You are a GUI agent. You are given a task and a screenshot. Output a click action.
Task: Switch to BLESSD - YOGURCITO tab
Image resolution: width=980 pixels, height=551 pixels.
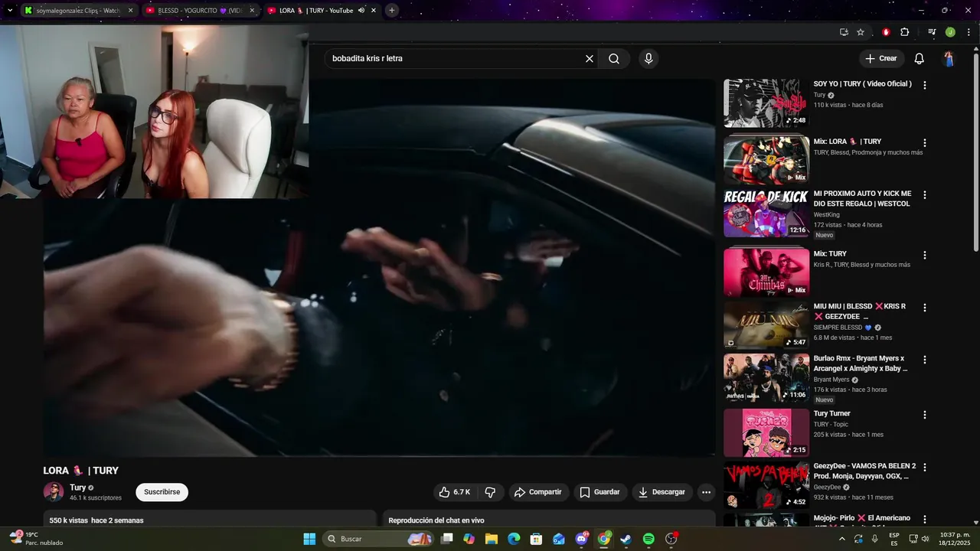(x=199, y=11)
